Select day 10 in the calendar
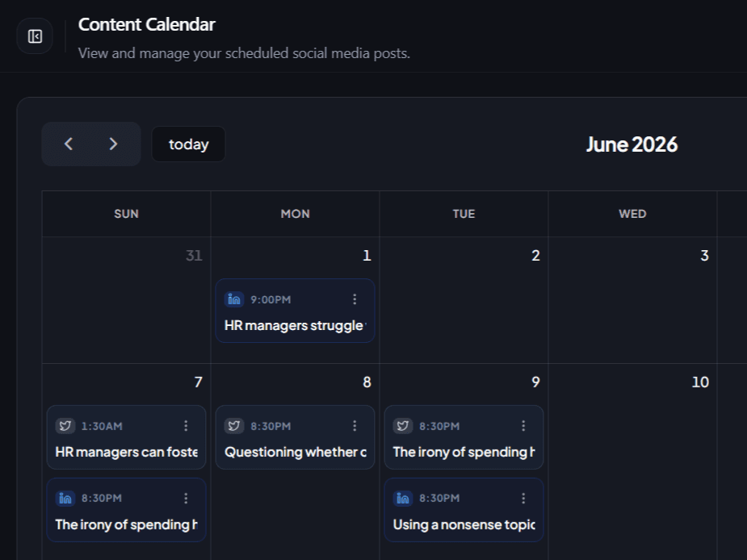 pos(700,382)
